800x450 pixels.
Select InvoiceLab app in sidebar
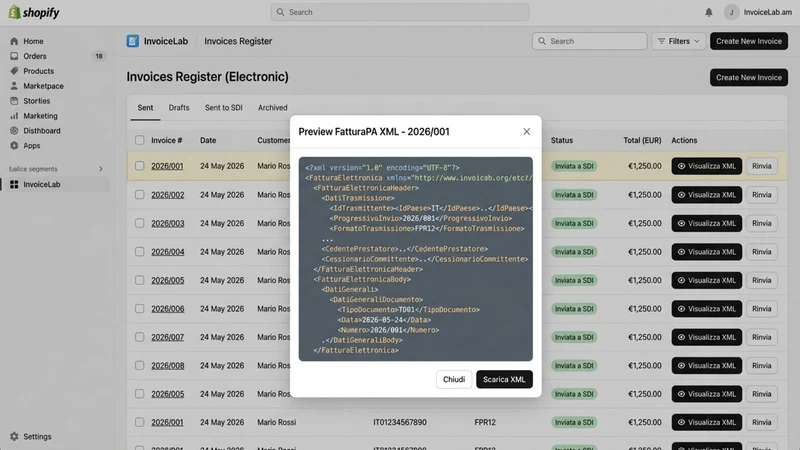pos(55,184)
